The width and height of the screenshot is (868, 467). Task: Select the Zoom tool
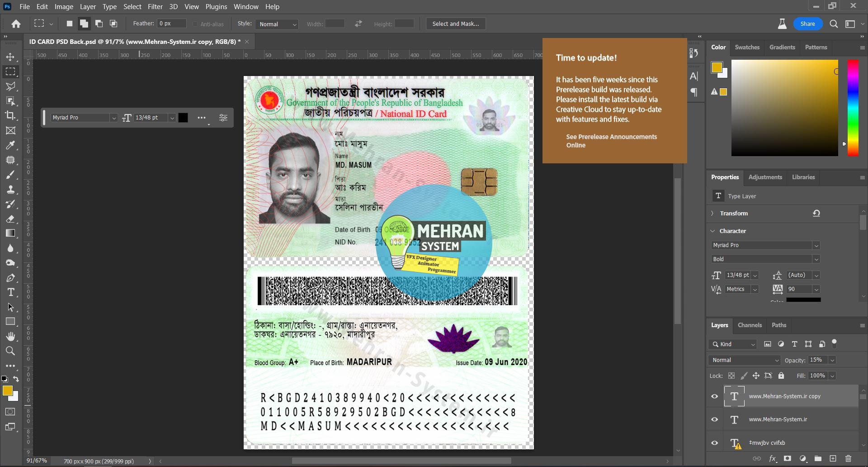[10, 351]
